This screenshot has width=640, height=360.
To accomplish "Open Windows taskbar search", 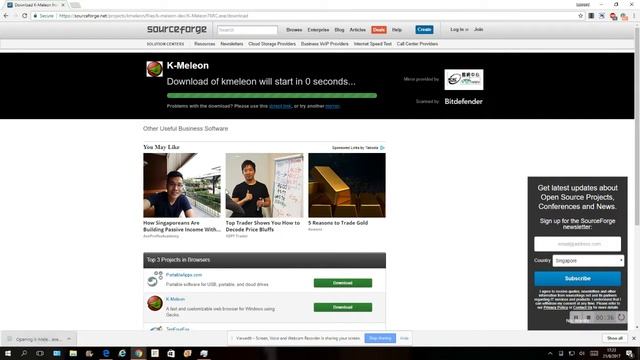I will [24, 353].
